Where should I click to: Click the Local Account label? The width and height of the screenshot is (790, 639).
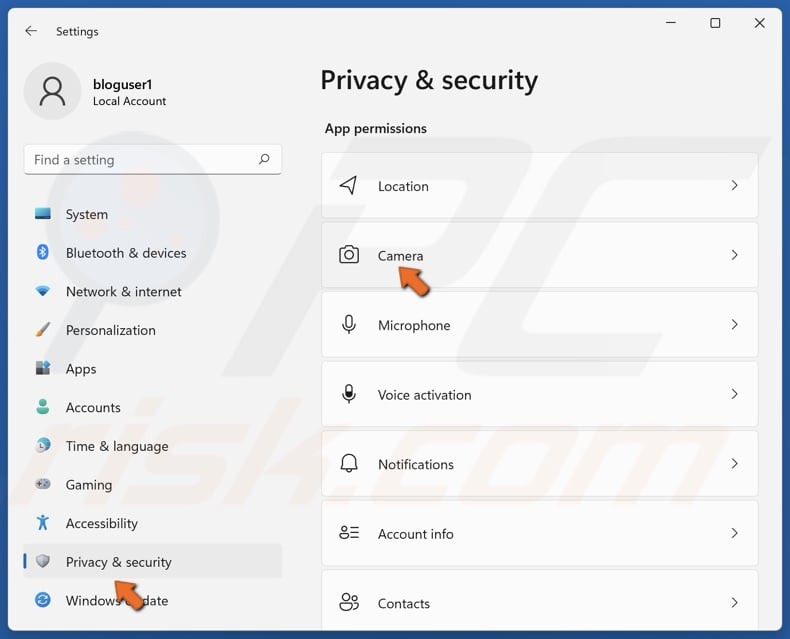129,101
